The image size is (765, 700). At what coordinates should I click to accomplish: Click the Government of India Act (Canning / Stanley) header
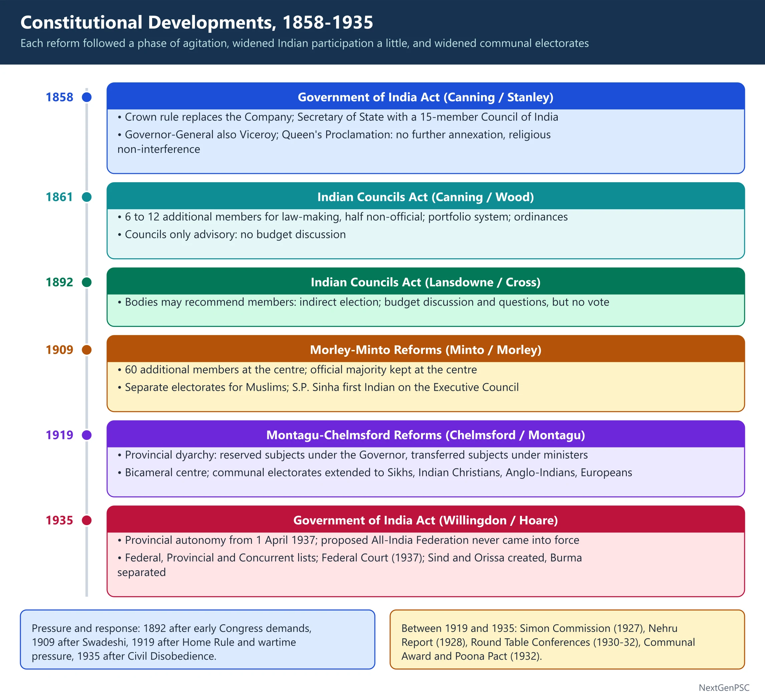pyautogui.click(x=426, y=96)
